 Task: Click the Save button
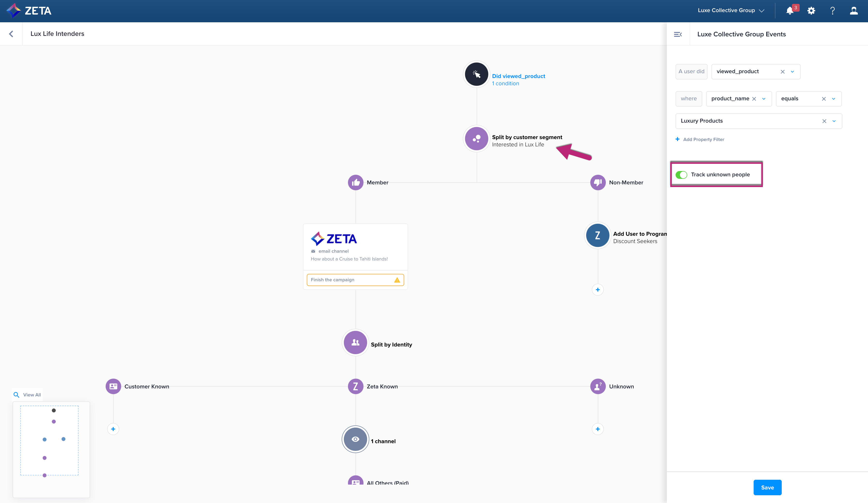click(767, 487)
